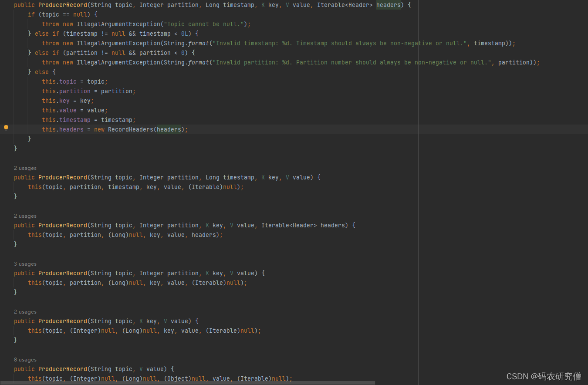Open the '2 usages' hint above the K key, V value, Iterable<Header> headers constructor
588x385 pixels.
pyautogui.click(x=25, y=216)
